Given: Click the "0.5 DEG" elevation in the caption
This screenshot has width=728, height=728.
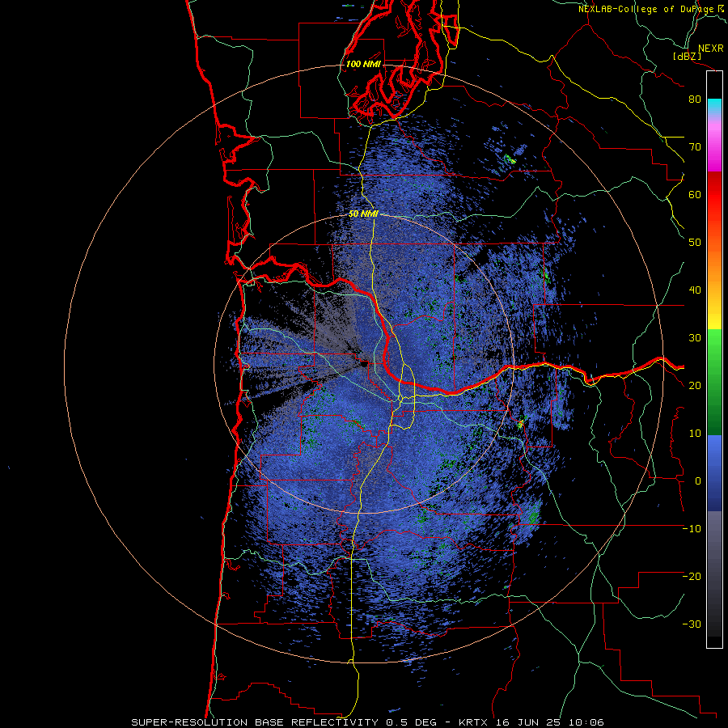Looking at the screenshot, I should pyautogui.click(x=411, y=722).
